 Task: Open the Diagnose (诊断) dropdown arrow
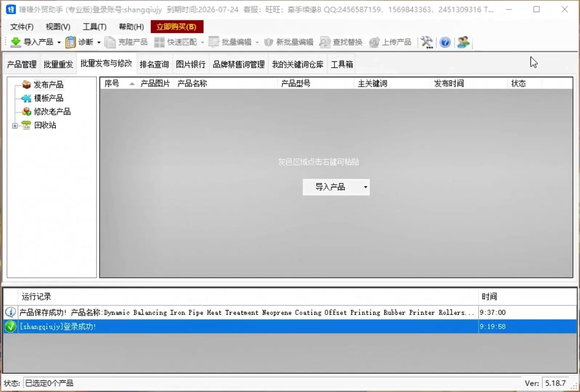pos(99,42)
